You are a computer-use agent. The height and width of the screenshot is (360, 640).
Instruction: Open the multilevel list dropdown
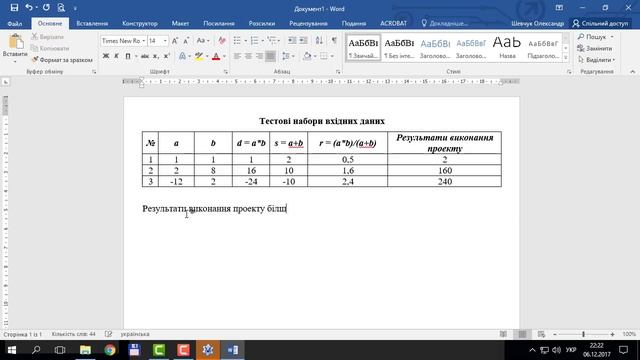278,40
